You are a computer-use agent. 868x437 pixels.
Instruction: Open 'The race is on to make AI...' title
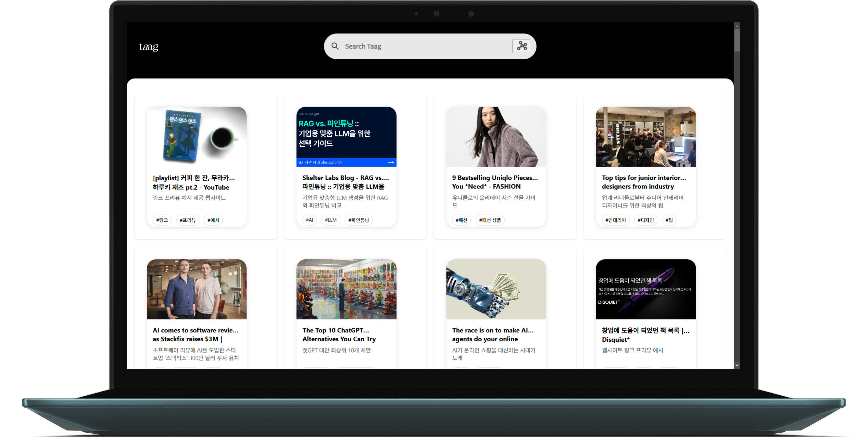[x=493, y=335]
